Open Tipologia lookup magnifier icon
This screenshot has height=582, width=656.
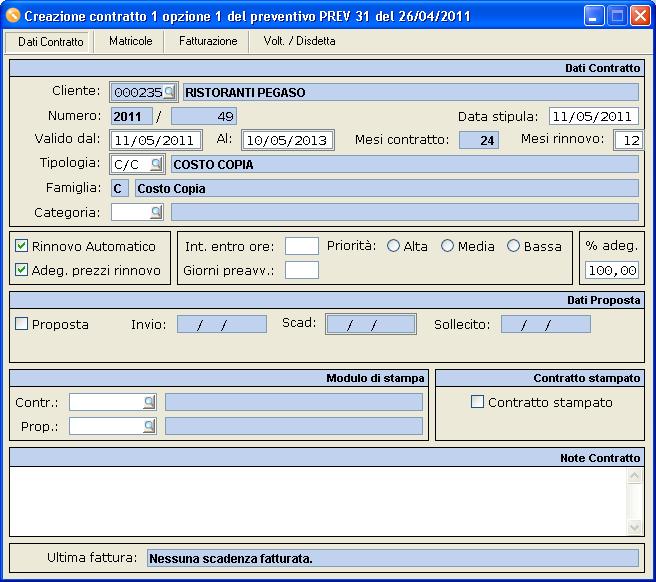click(156, 164)
